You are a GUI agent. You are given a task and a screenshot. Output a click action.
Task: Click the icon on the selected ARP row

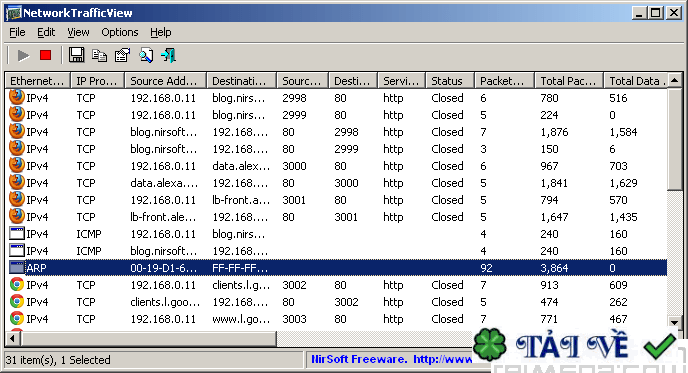point(17,268)
